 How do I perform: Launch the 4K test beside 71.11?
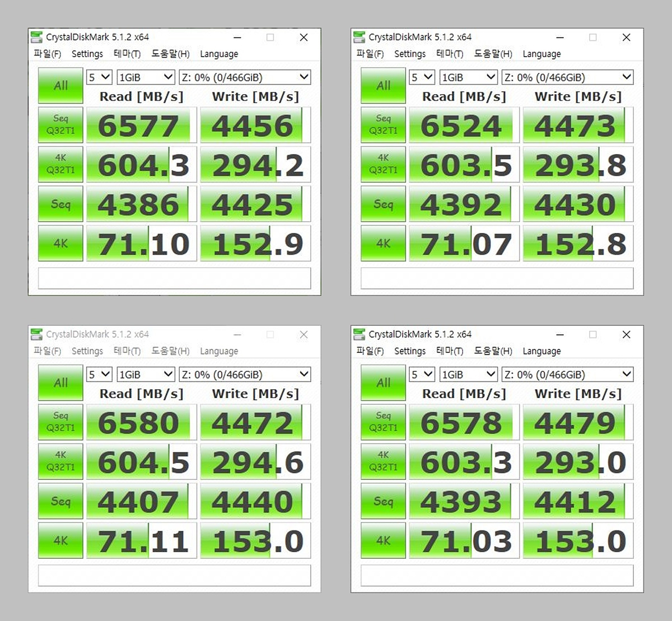pyautogui.click(x=60, y=540)
